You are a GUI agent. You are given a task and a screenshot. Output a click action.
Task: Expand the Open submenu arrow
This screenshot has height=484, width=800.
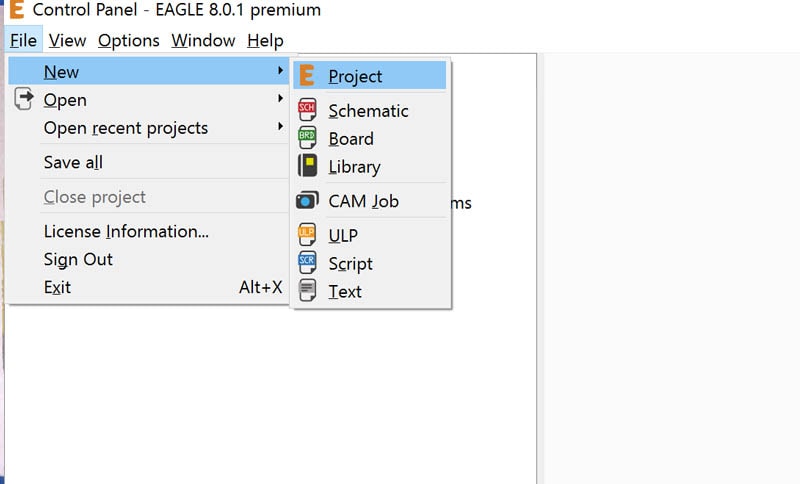280,98
